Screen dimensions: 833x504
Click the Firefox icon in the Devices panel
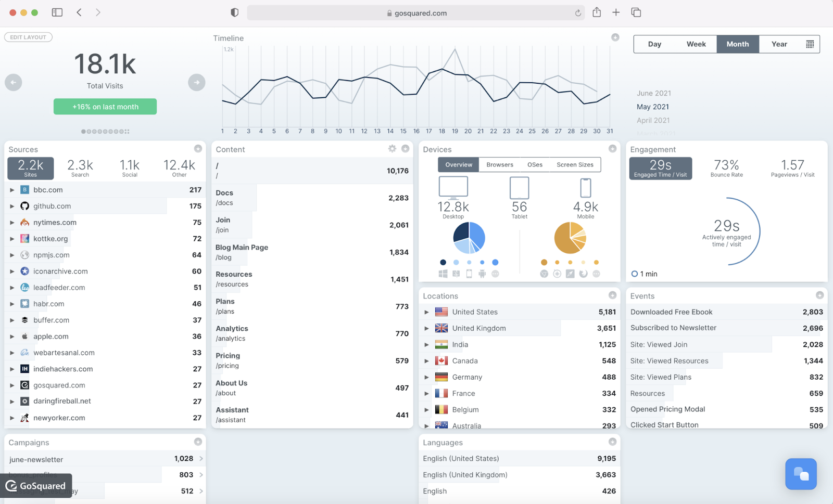583,273
